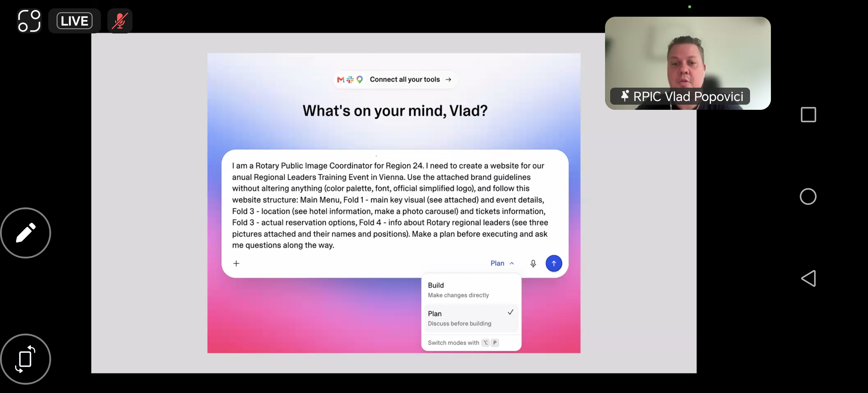Unmute the crossed-out red microphone
This screenshot has width=868, height=393.
click(x=120, y=21)
